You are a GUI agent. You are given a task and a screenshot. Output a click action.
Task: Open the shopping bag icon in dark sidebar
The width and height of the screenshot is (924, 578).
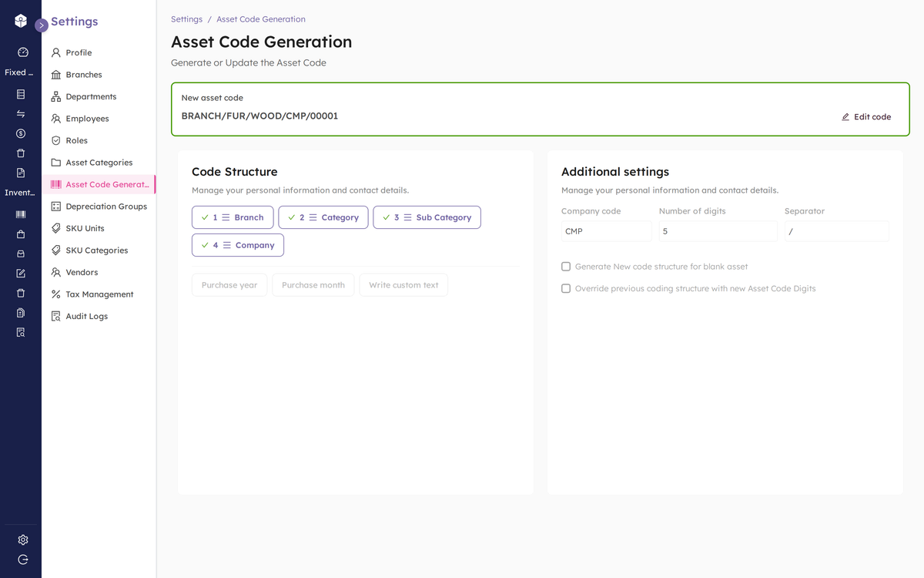click(21, 234)
